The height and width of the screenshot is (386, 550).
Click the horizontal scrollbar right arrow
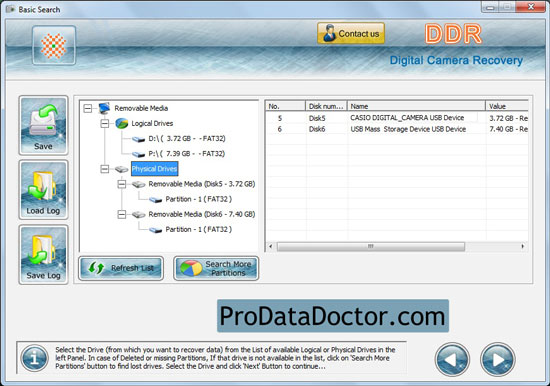523,246
